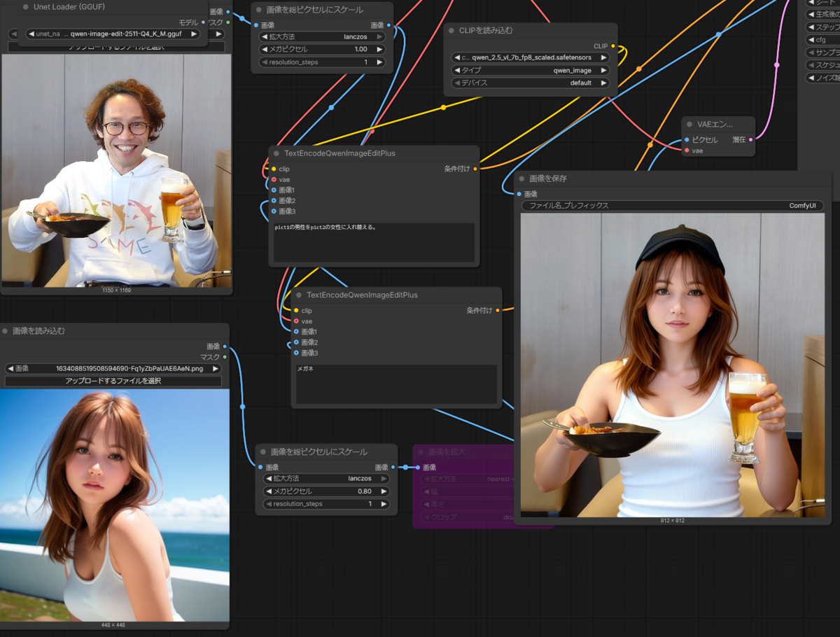Click アップロードするファイルを選択 button in 画像を読み込む node
This screenshot has width=840, height=637.
click(113, 381)
